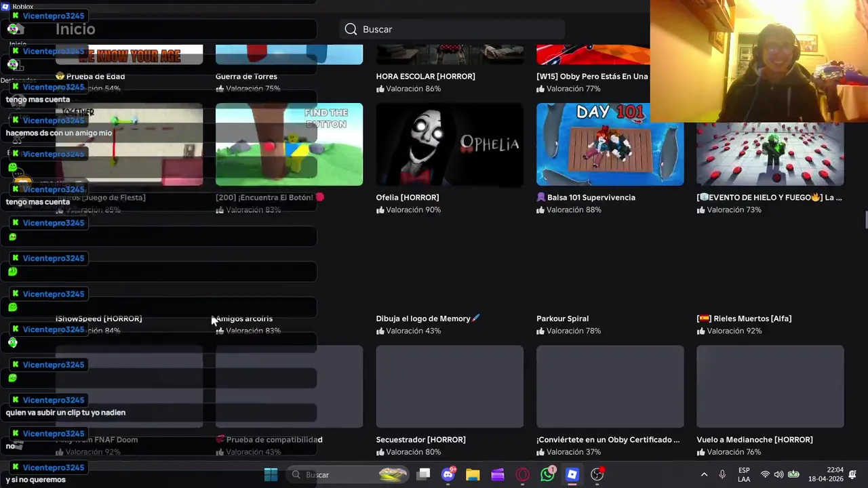Open the Vuelo a Medianoche placeholder thumbnail
The image size is (868, 488).
point(770,386)
